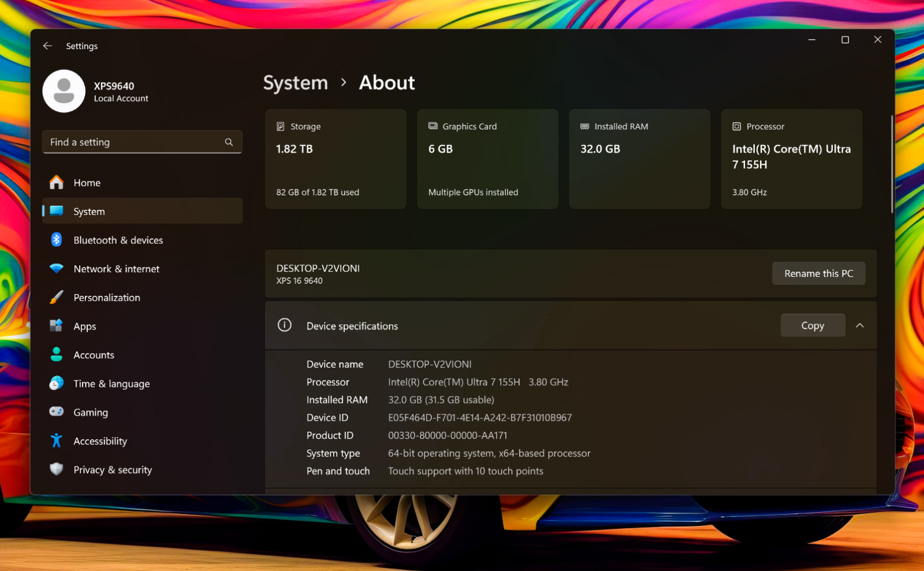Click the Multiple GPUs installed text

[473, 192]
